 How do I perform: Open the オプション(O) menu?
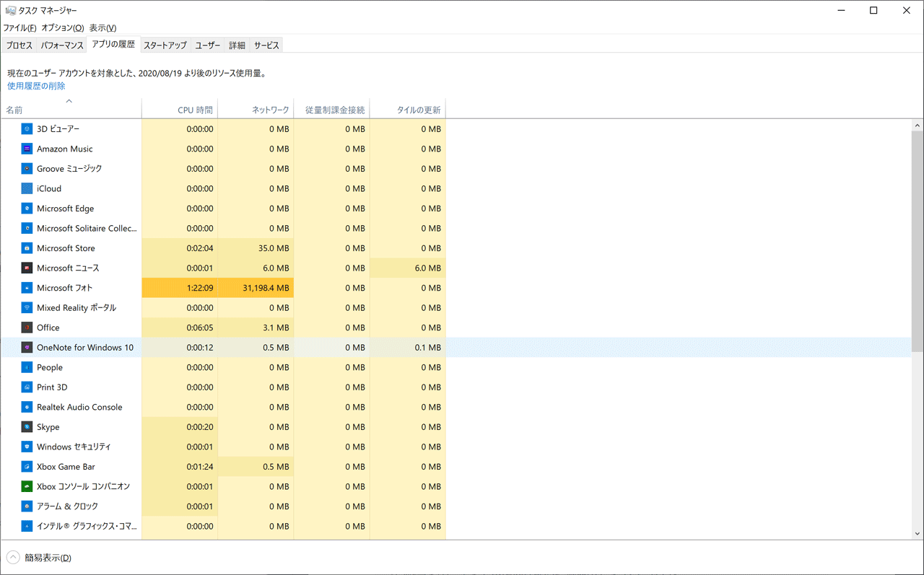[63, 28]
